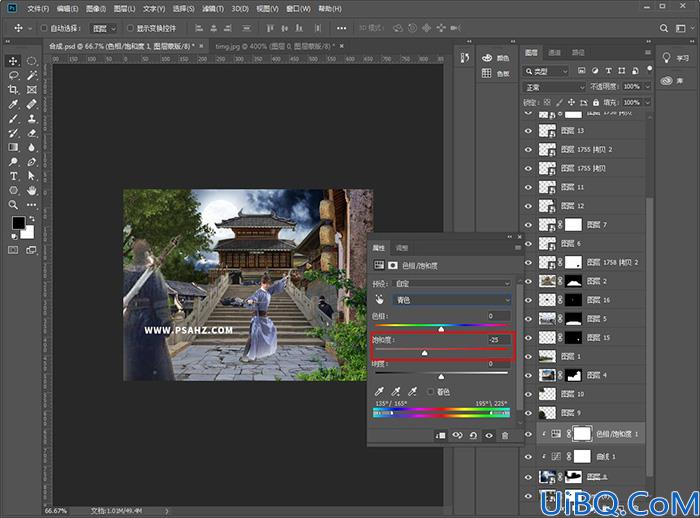Select the Magic Wand tool

point(31,75)
